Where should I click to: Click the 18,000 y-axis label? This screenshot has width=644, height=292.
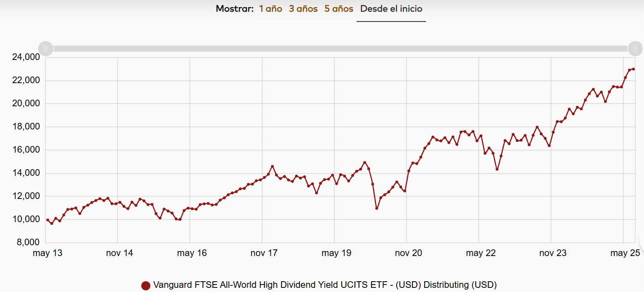(x=25, y=127)
